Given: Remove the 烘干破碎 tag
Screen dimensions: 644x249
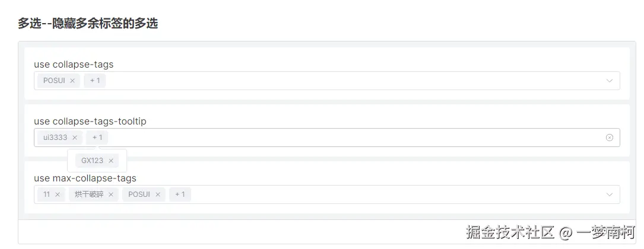Looking at the screenshot, I should point(111,194).
